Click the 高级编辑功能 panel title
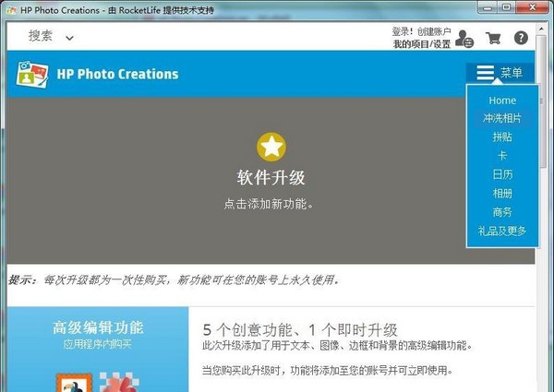The image size is (554, 392). (x=98, y=327)
